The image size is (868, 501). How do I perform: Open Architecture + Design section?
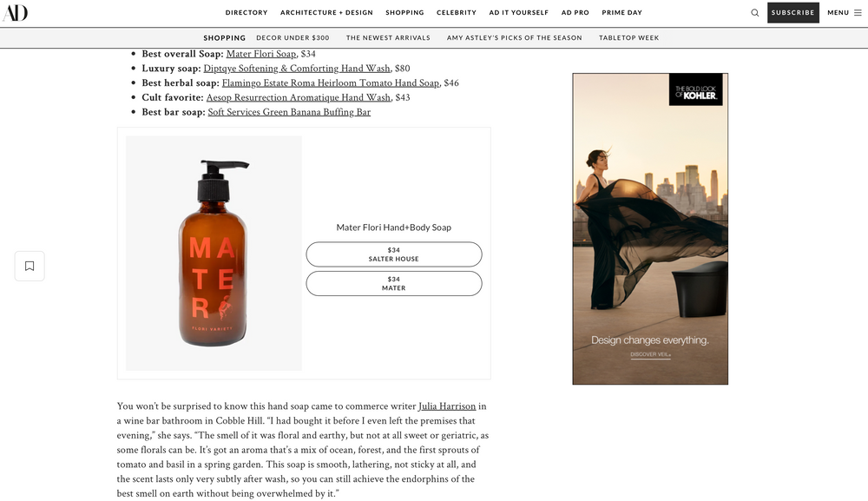point(326,13)
